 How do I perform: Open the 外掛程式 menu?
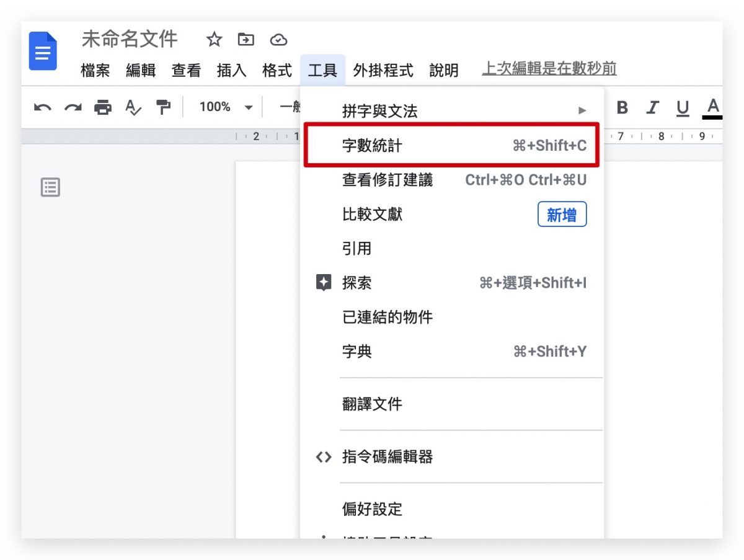click(x=383, y=71)
